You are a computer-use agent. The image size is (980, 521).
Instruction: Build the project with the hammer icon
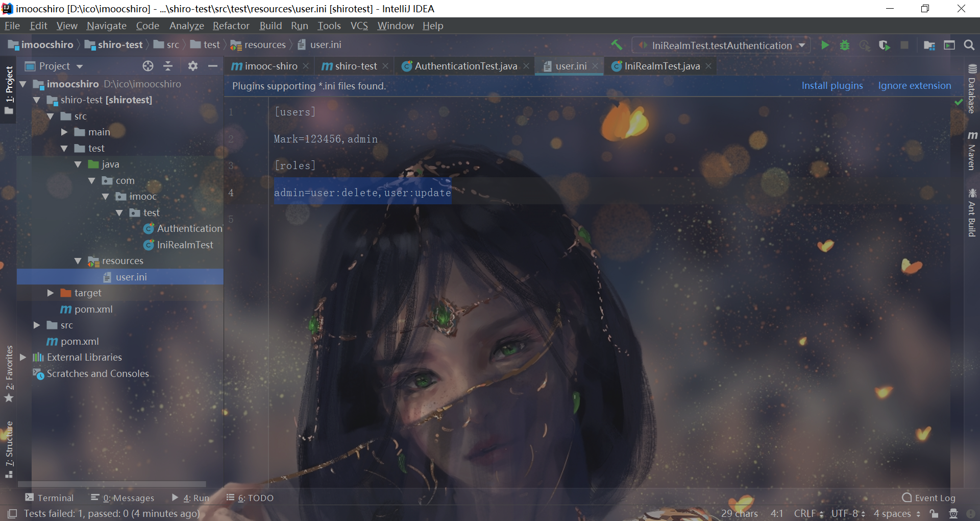(617, 45)
